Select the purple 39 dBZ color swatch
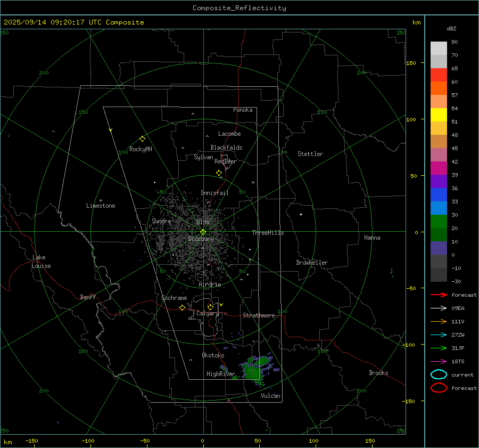Screen dimensions: 479x448 pyautogui.click(x=439, y=181)
